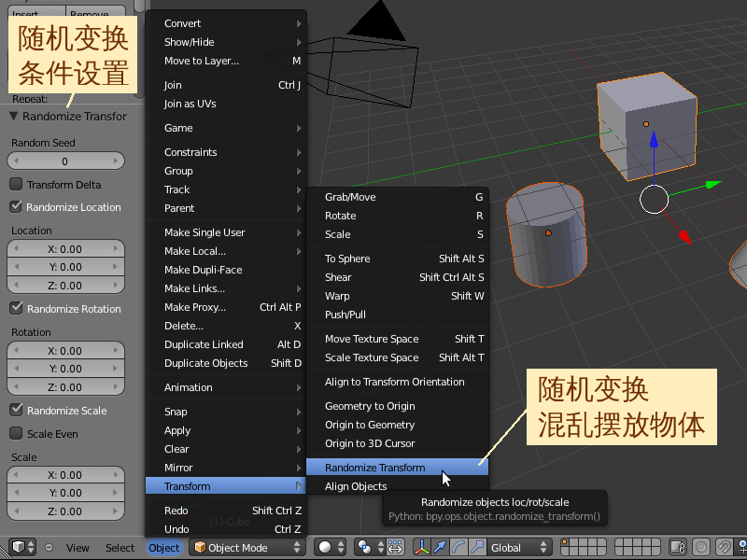Viewport: 747px width, 560px height.
Task: Enable the scale manipulator icon
Action: [477, 547]
